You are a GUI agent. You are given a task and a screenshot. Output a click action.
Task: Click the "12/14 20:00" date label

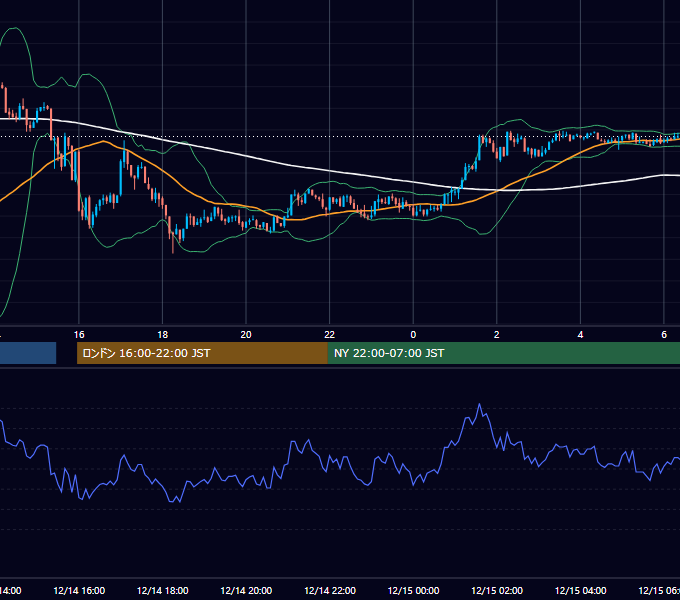click(246, 590)
